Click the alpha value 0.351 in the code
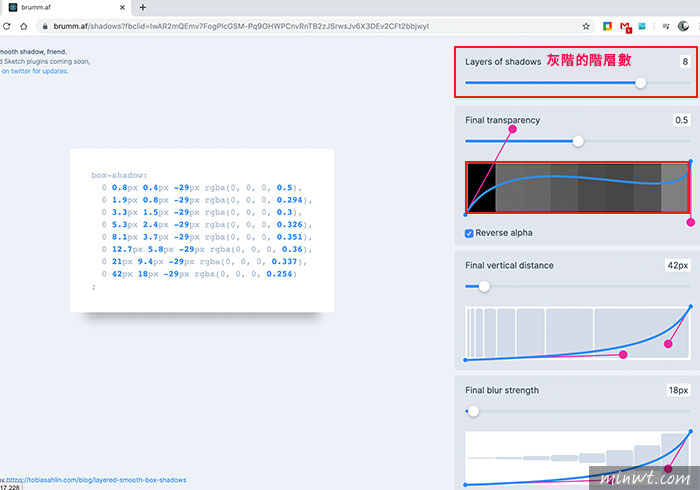The width and height of the screenshot is (700, 490). click(290, 237)
